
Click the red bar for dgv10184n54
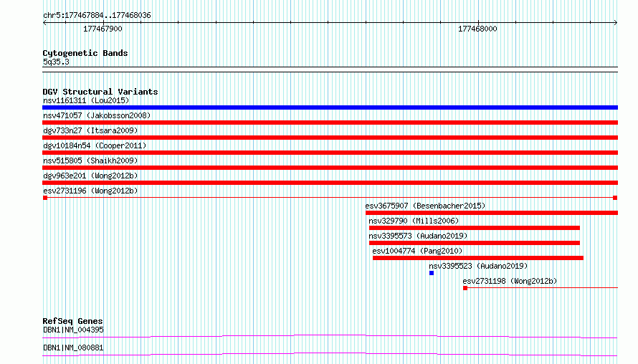point(330,153)
